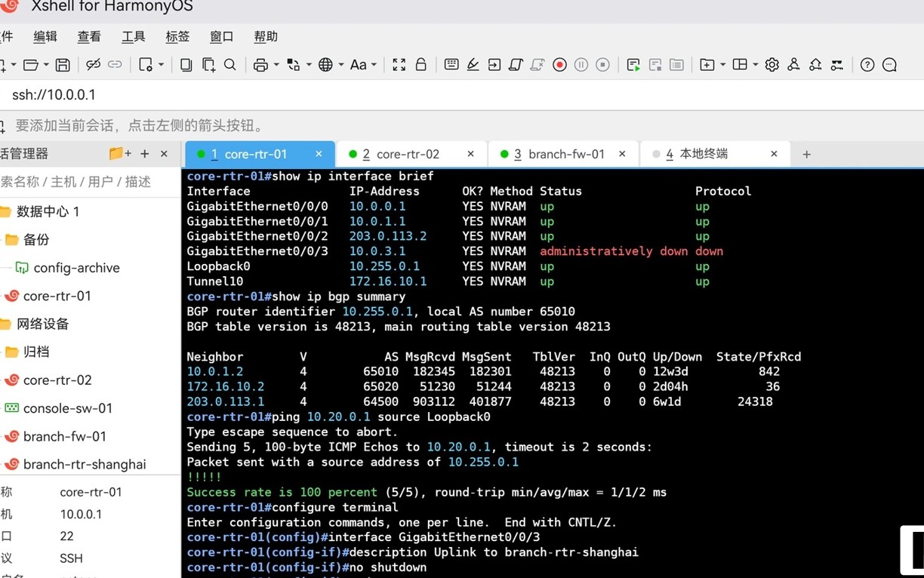
Task: Open the 帮助 menu
Action: pos(266,36)
